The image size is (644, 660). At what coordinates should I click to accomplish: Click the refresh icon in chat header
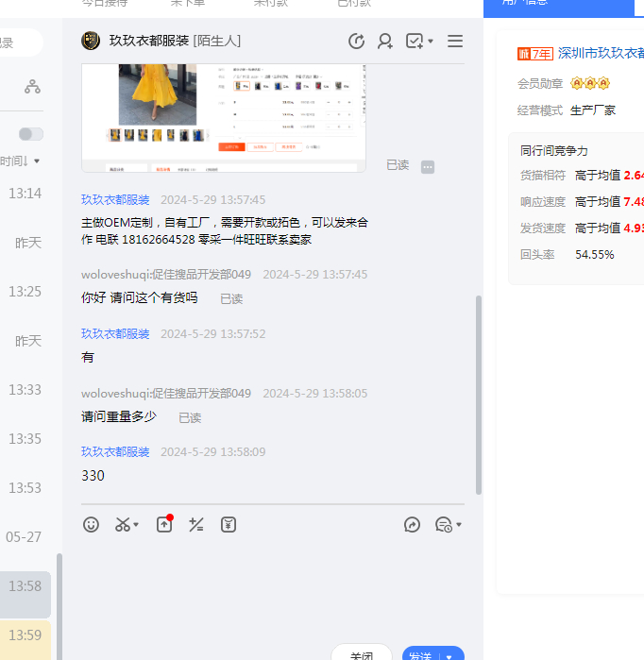[x=356, y=41]
